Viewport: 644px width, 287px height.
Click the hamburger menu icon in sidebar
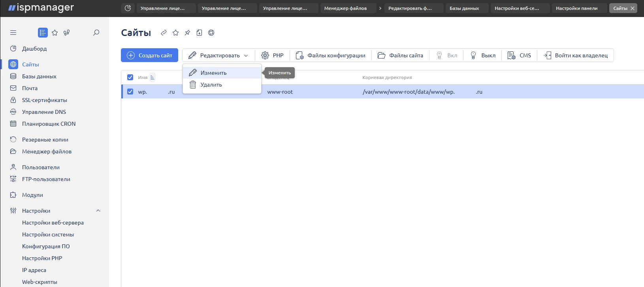coord(13,33)
